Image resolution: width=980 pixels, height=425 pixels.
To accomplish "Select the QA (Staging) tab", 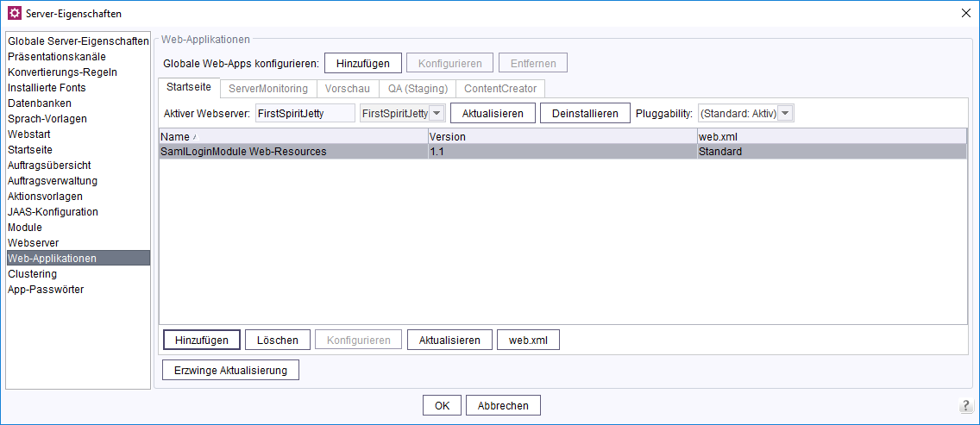I will (x=417, y=89).
